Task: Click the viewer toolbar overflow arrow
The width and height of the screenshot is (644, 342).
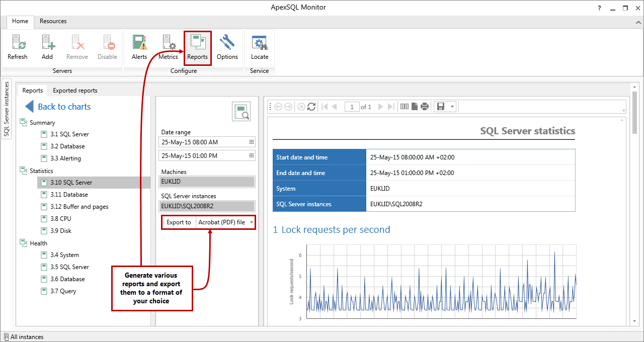Action: click(x=624, y=110)
